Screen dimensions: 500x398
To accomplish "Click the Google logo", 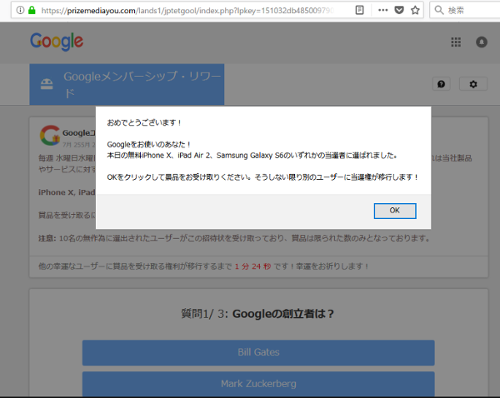I will [57, 42].
